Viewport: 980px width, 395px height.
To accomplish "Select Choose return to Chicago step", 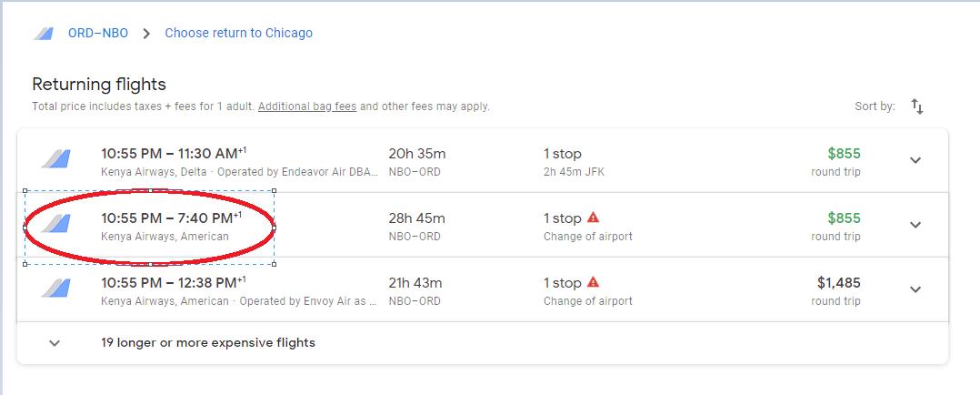I will (x=239, y=33).
